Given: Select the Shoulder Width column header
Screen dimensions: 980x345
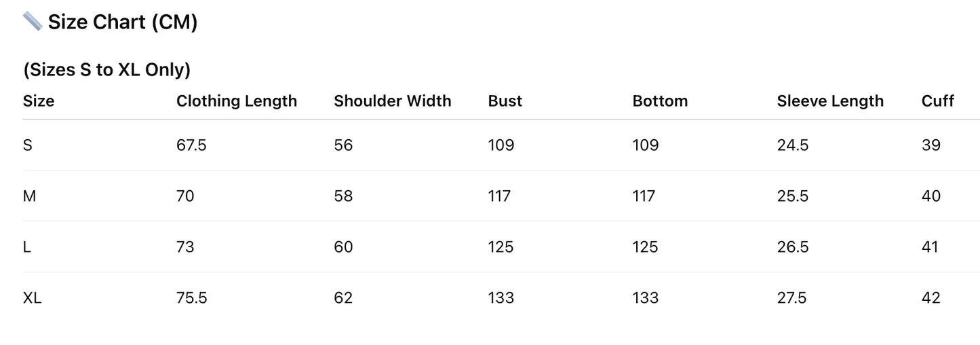Looking at the screenshot, I should tap(392, 101).
